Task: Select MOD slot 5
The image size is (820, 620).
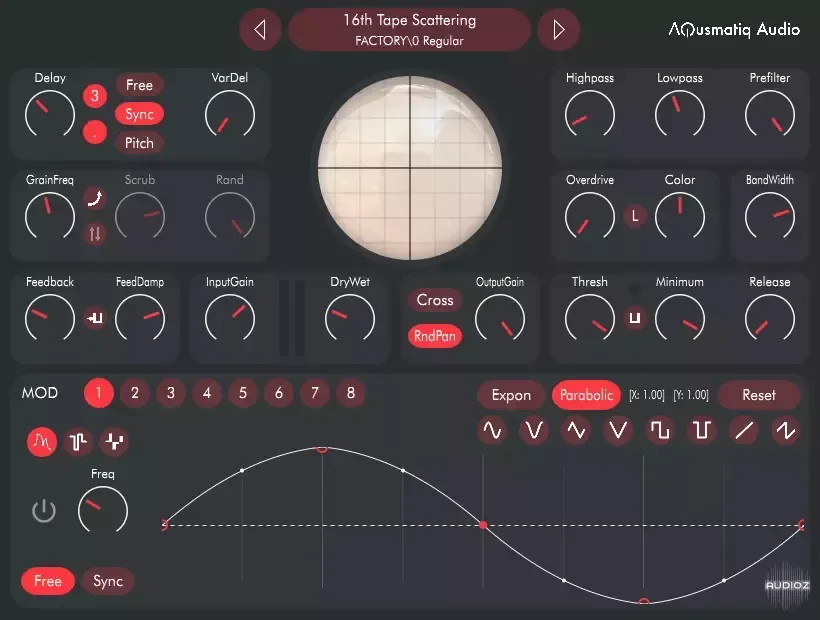Action: pyautogui.click(x=243, y=393)
